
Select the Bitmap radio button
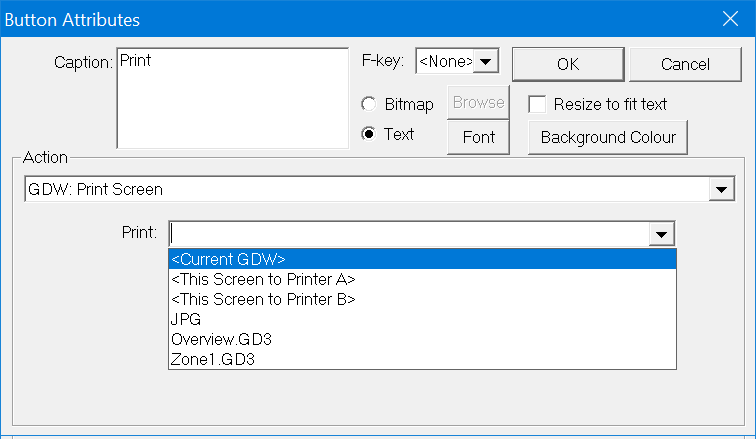pos(369,104)
